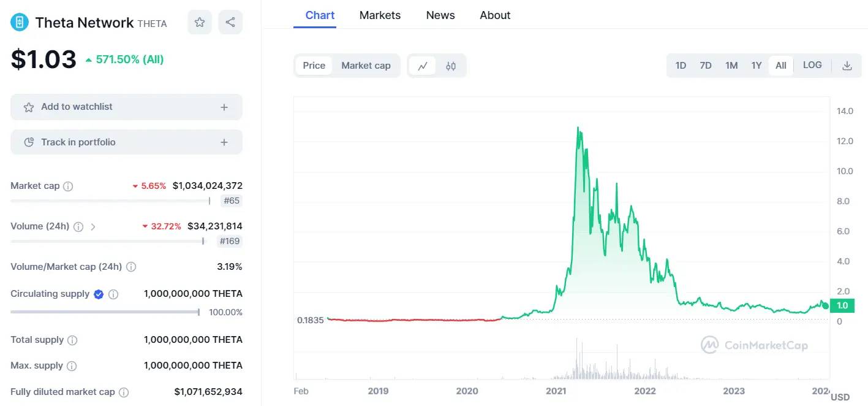Click market cap value $1,034,024,372
The height and width of the screenshot is (406, 868).
pyautogui.click(x=208, y=186)
